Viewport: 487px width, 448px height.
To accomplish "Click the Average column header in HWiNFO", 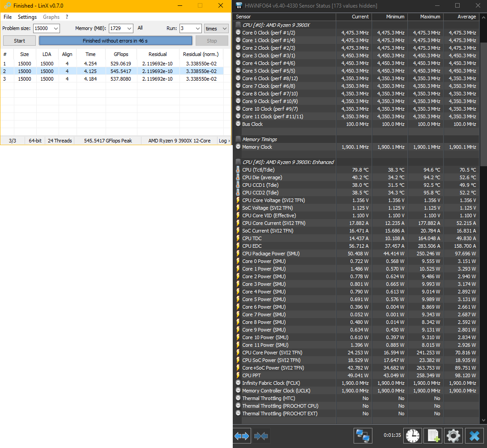I will point(461,17).
